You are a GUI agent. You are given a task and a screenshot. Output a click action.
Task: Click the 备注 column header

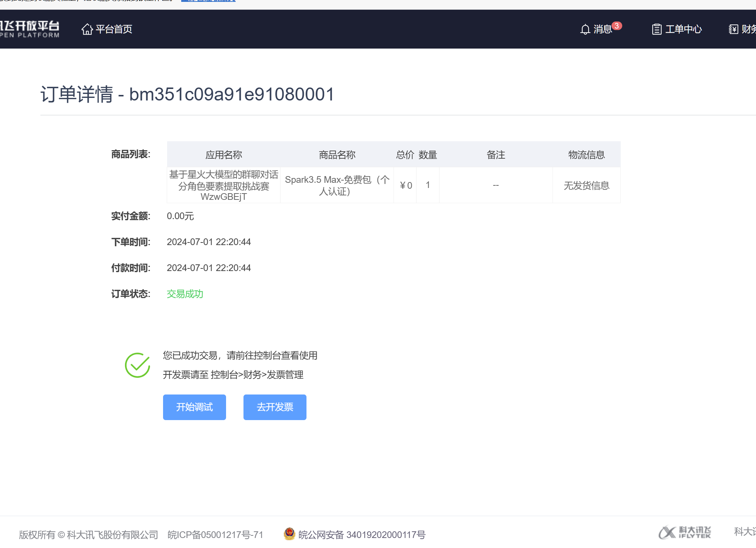point(496,155)
